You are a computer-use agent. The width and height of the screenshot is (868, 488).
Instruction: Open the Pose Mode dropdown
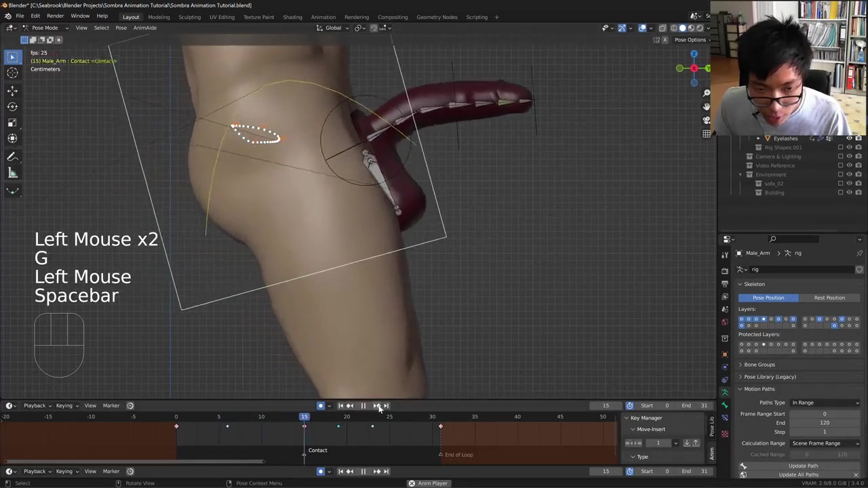tap(45, 28)
